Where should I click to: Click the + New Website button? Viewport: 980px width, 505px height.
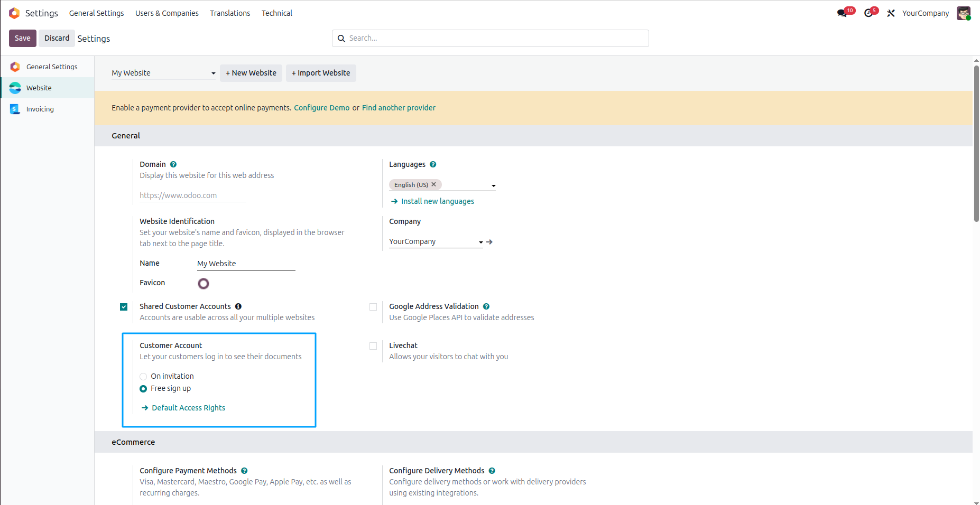tap(251, 73)
